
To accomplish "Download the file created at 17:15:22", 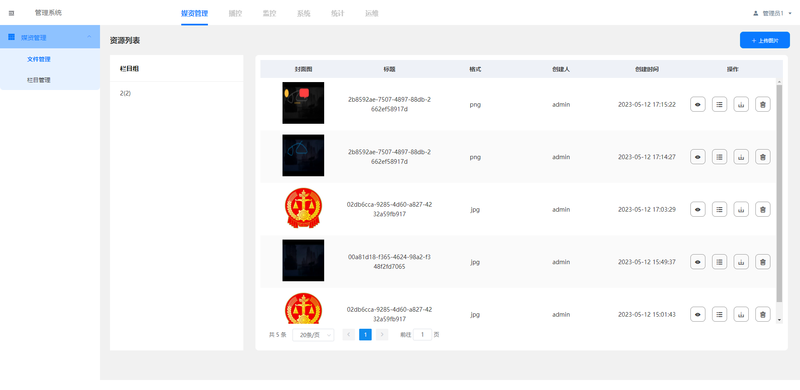I will 741,104.
